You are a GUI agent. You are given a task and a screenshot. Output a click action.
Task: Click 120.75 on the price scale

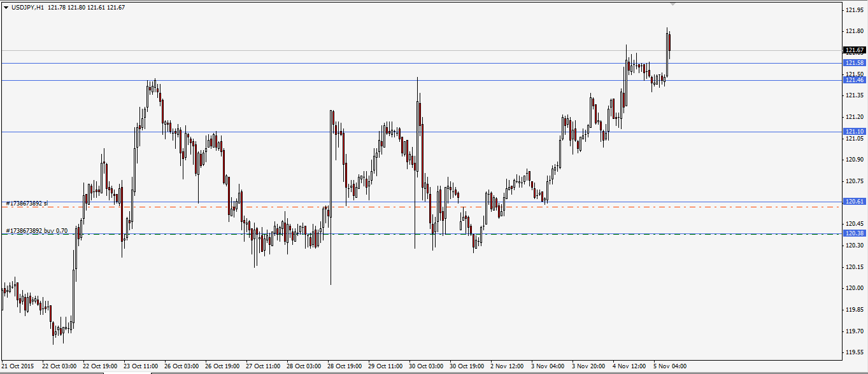click(x=855, y=181)
